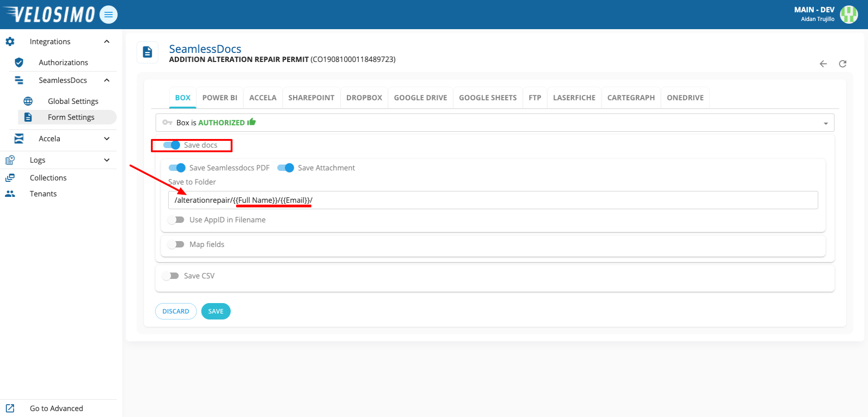Switch to the ONEDRIVE tab
The image size is (868, 417).
tap(685, 98)
